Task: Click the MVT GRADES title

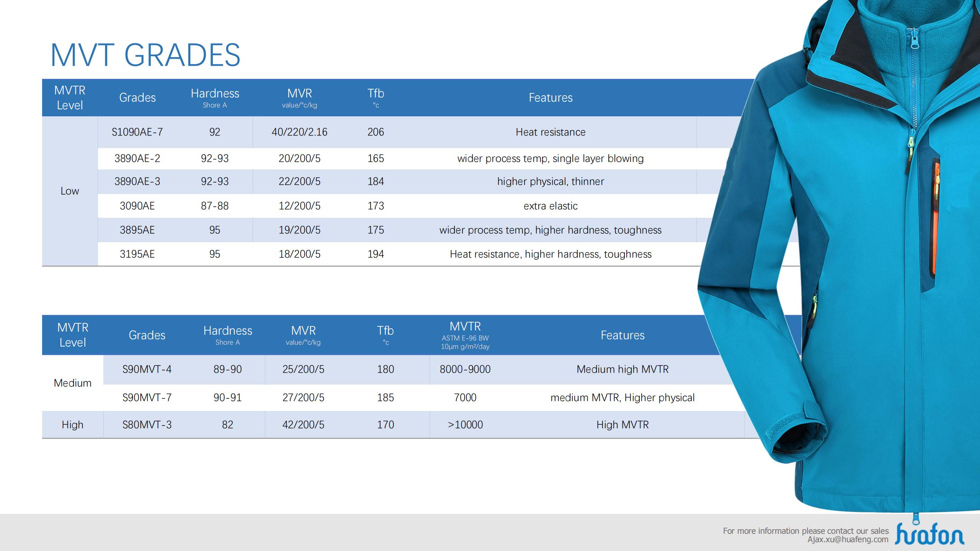Action: click(x=145, y=55)
